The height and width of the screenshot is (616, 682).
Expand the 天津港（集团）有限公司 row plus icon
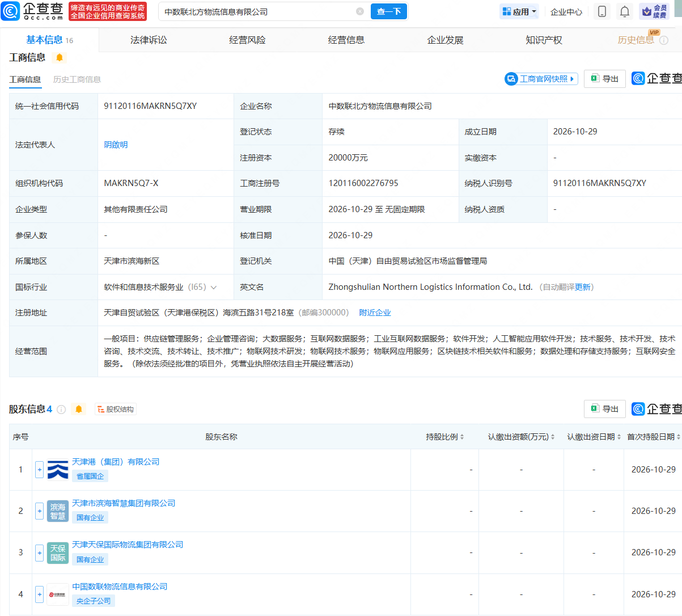[x=39, y=470]
